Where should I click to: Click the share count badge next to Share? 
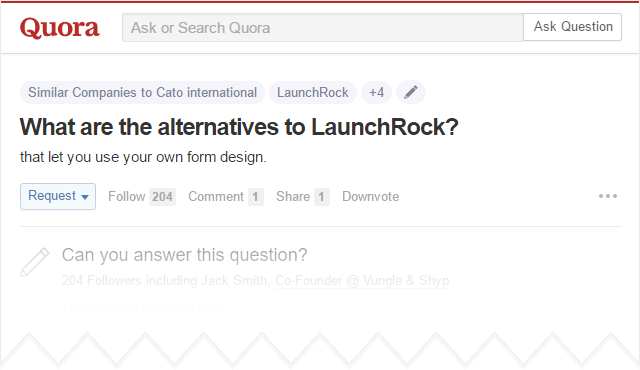pyautogui.click(x=322, y=197)
